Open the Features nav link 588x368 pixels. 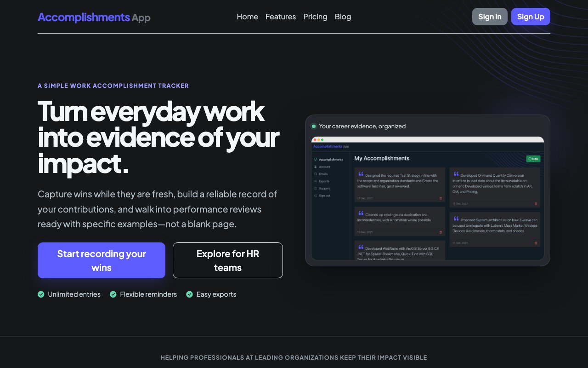tap(281, 17)
